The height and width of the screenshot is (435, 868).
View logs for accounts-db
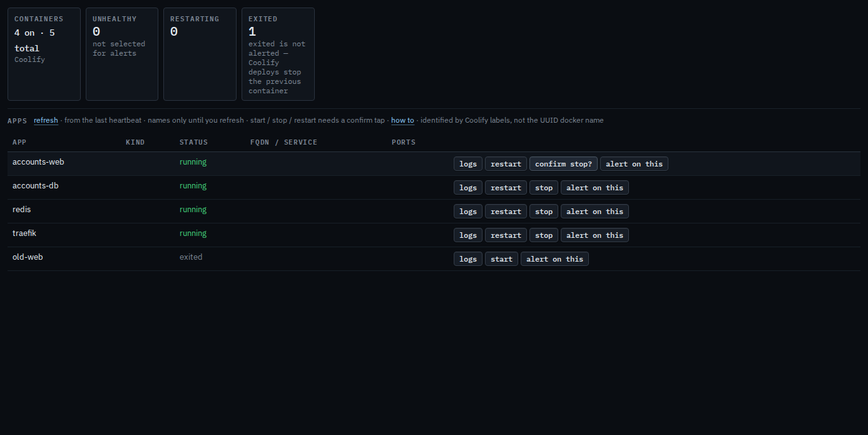pyautogui.click(x=468, y=188)
